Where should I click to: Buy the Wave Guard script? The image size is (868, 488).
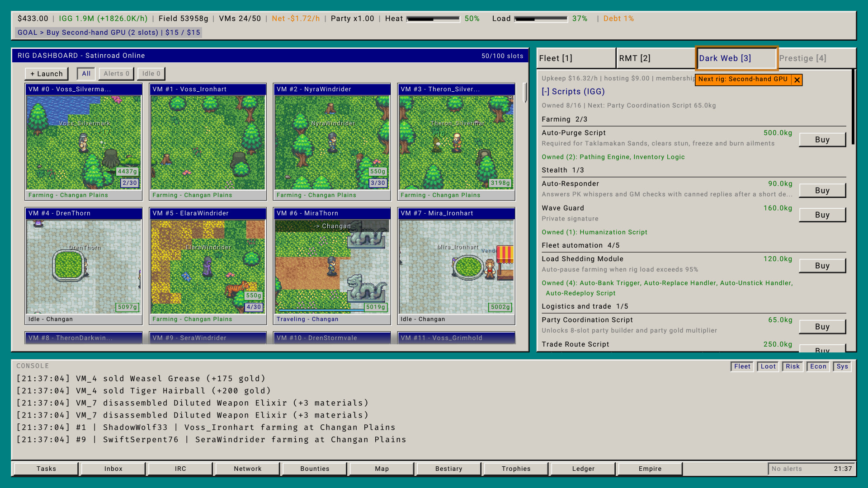[x=822, y=215]
